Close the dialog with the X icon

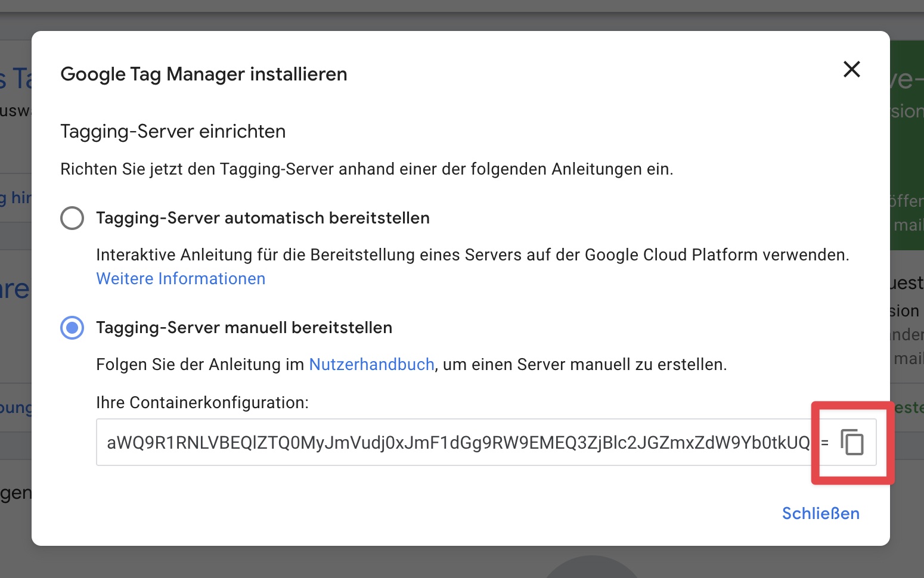coord(851,70)
